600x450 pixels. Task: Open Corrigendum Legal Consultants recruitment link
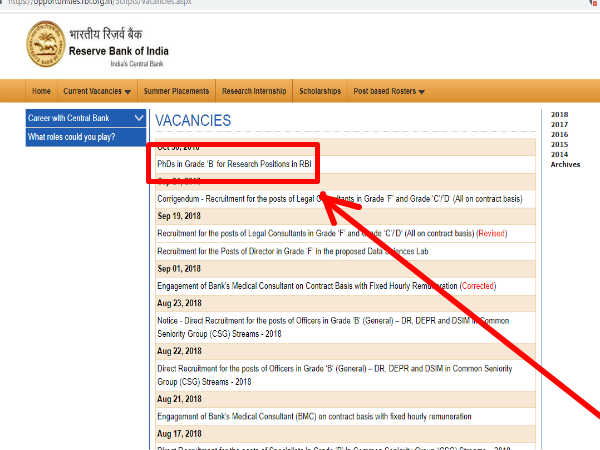click(340, 199)
